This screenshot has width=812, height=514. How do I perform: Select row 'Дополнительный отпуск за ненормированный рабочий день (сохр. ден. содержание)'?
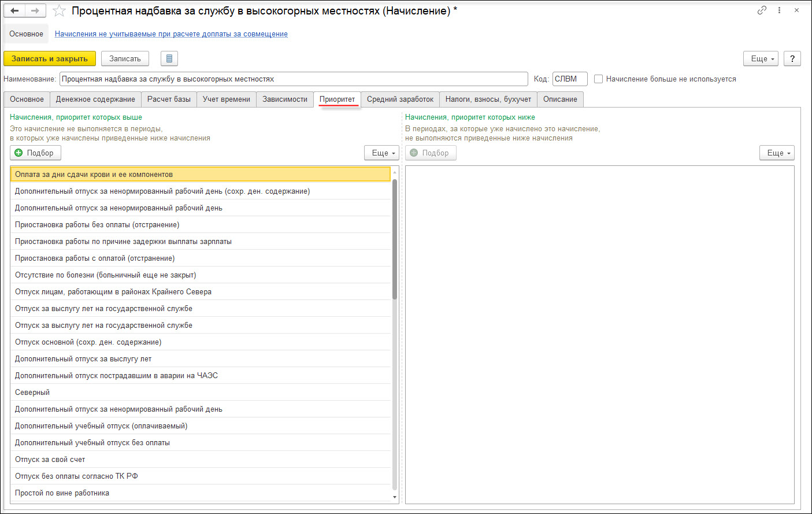point(200,191)
